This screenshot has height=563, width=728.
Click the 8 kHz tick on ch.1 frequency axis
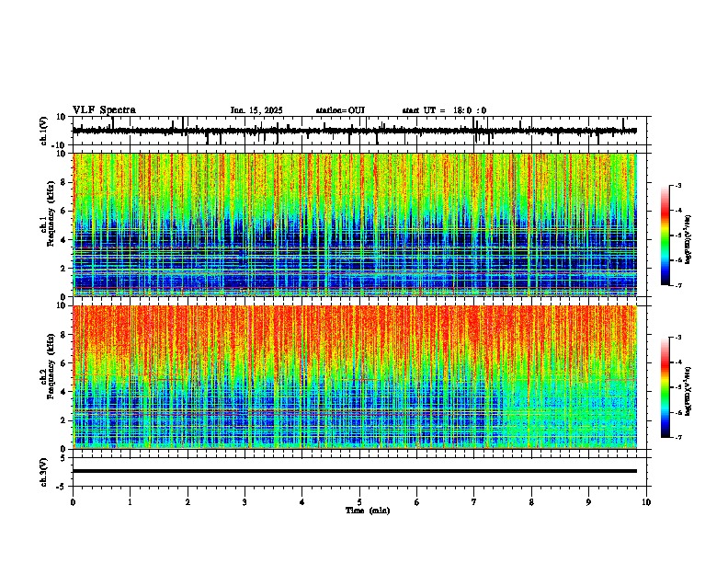coord(63,182)
